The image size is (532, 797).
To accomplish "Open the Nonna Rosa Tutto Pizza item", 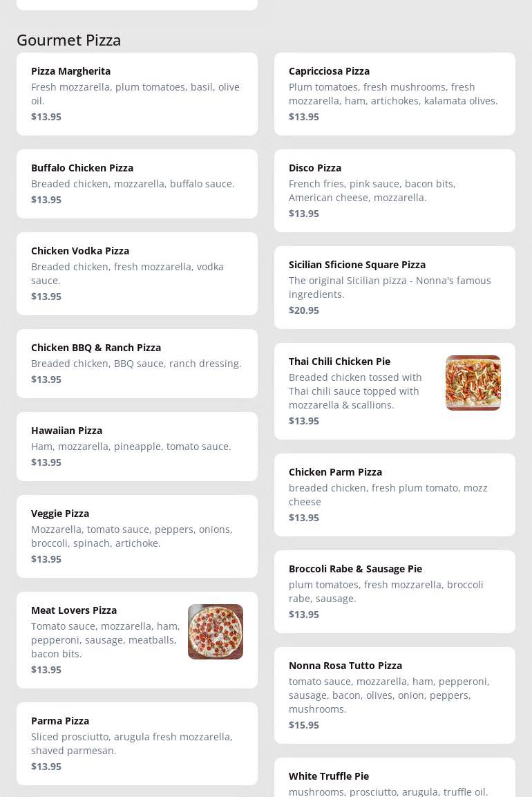I will pyautogui.click(x=395, y=695).
